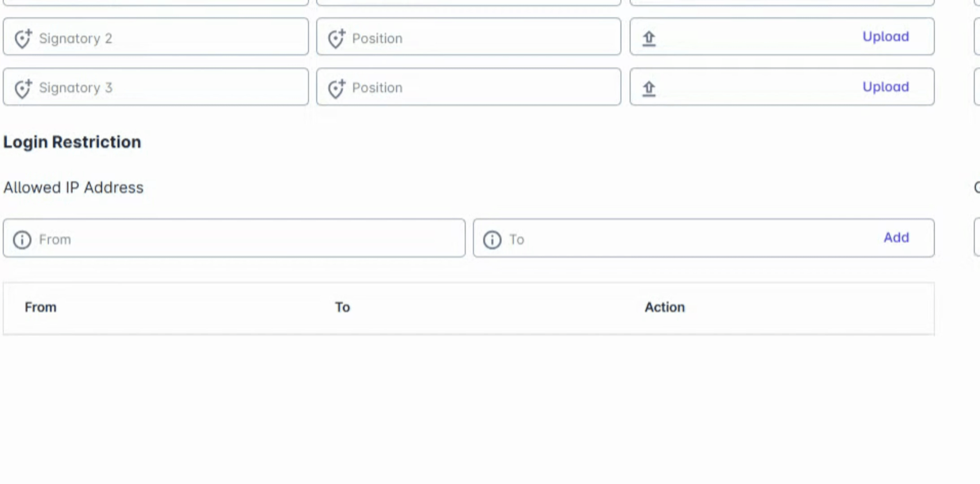
Task: Focus the Signatory 3 name text field
Action: point(170,87)
